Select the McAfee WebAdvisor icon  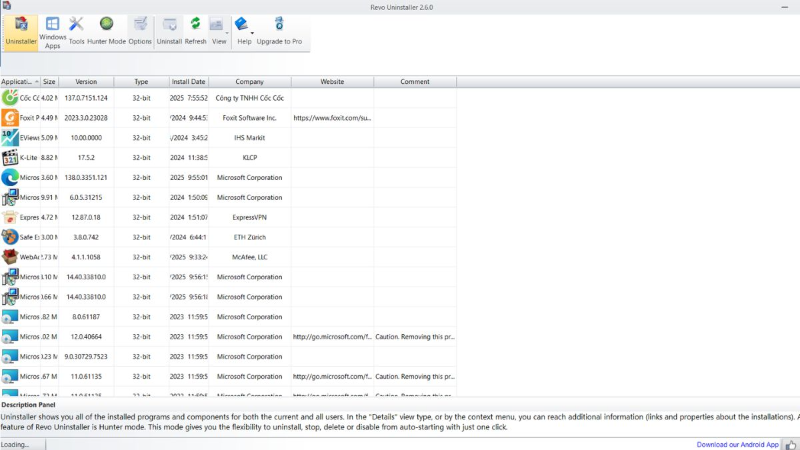[10, 257]
